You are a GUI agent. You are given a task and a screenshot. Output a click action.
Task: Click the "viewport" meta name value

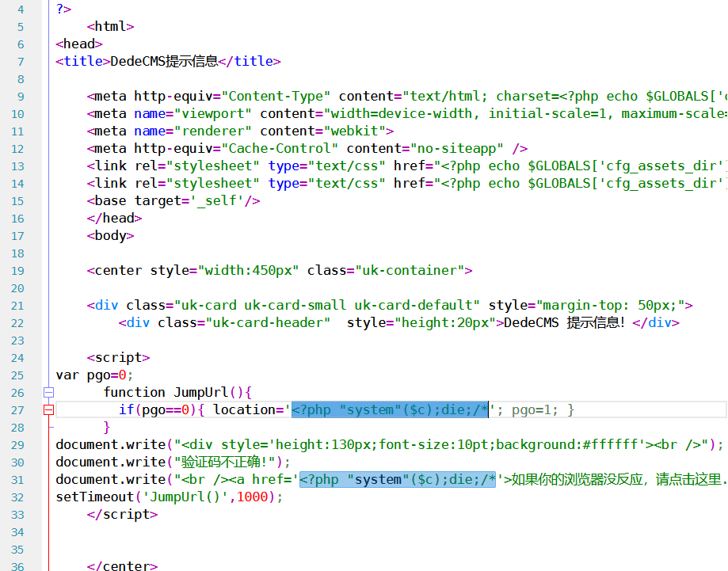click(x=212, y=114)
